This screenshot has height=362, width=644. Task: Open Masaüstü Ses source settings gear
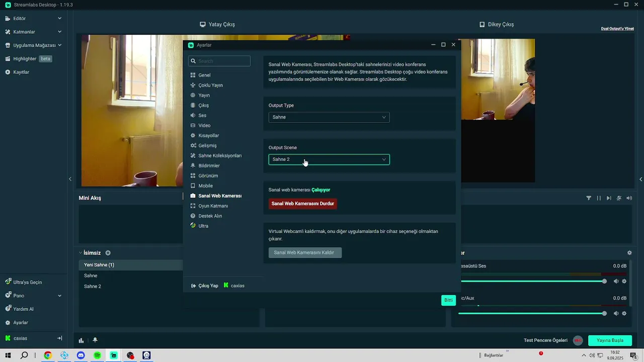(624, 281)
